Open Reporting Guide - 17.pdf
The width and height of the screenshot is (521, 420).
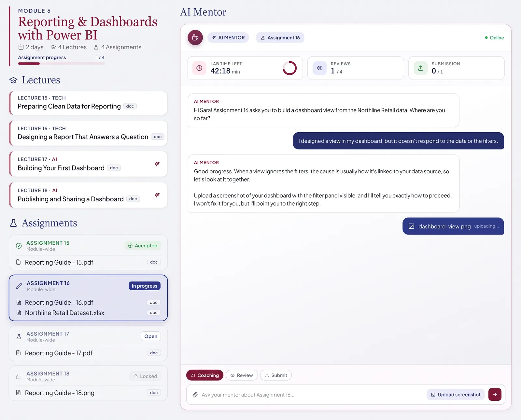59,353
